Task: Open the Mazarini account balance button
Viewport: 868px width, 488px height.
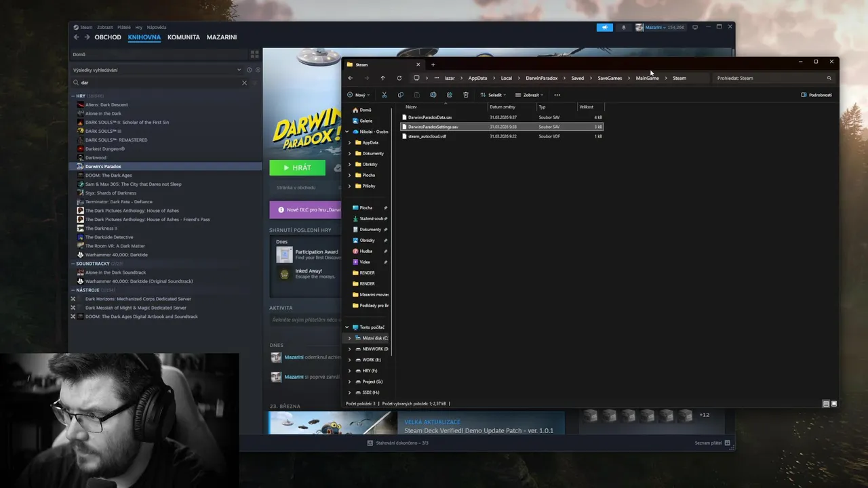Action: click(660, 27)
